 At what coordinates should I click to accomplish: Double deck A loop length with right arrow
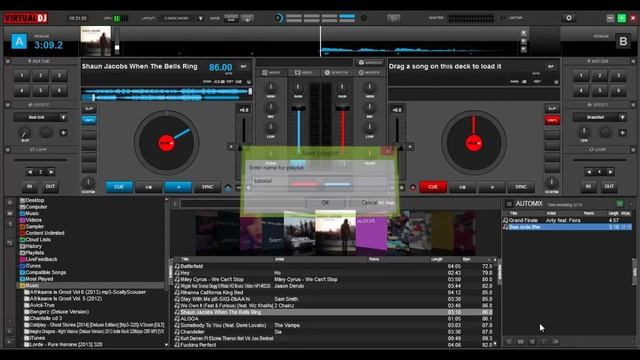51,172
